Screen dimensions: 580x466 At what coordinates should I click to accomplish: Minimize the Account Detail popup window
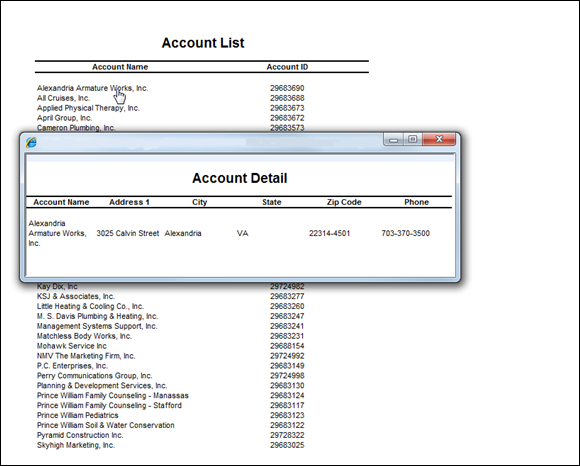click(x=393, y=139)
